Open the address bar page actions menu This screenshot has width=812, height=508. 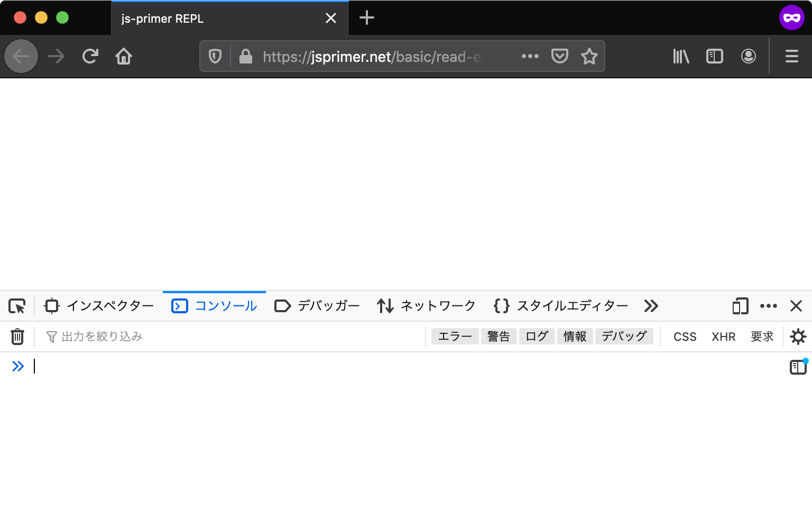click(530, 56)
